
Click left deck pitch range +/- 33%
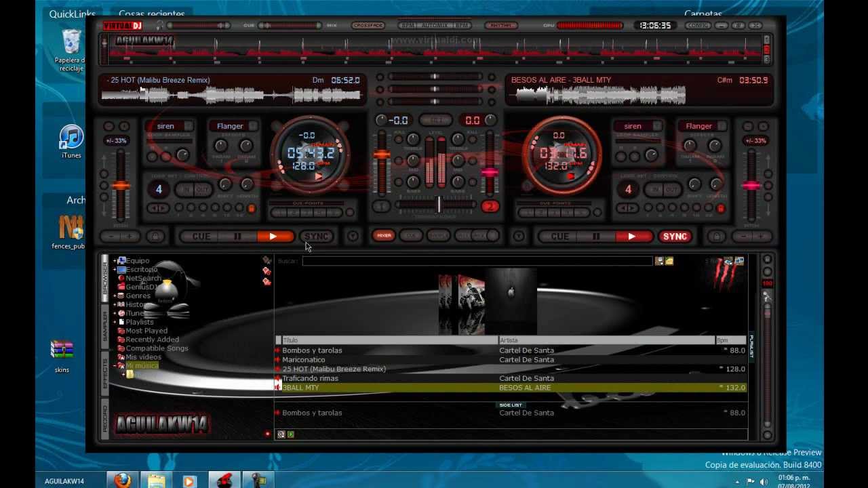[x=116, y=141]
